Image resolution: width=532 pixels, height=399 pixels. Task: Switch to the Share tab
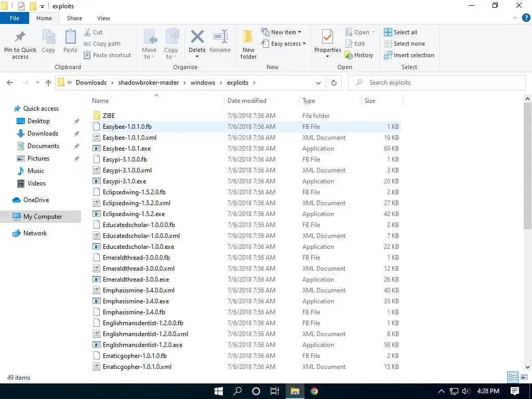[x=74, y=18]
